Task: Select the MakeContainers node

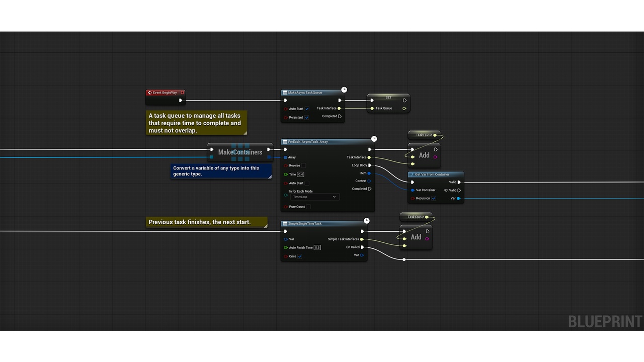Action: [240, 152]
